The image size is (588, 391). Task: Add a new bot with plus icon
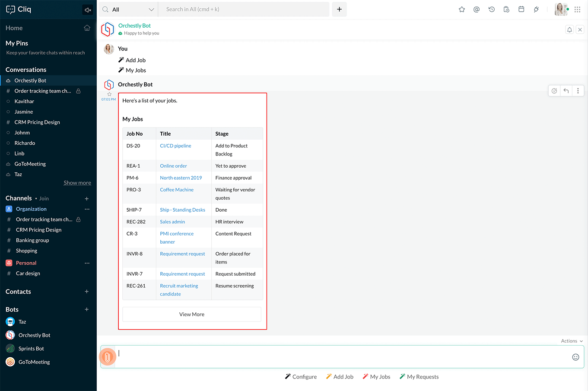click(87, 309)
